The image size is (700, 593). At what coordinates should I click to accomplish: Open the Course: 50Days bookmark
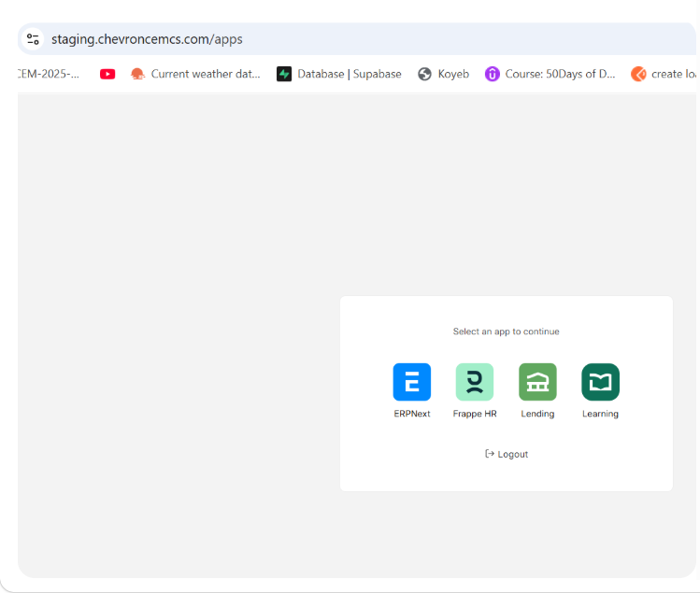(560, 74)
